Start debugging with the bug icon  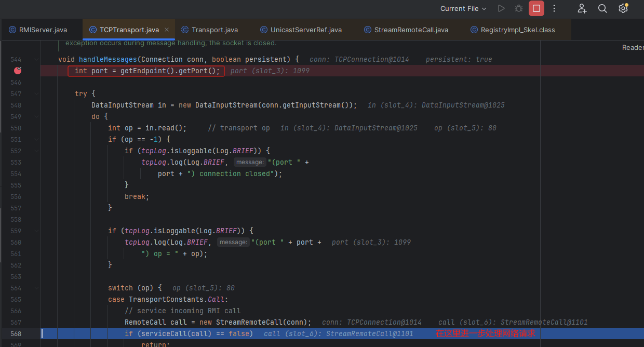coord(518,8)
